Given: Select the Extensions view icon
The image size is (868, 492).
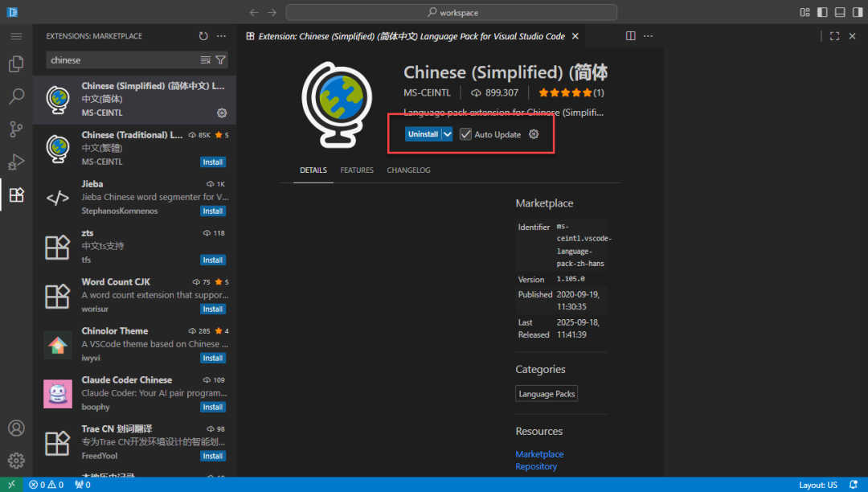Looking at the screenshot, I should click(16, 195).
